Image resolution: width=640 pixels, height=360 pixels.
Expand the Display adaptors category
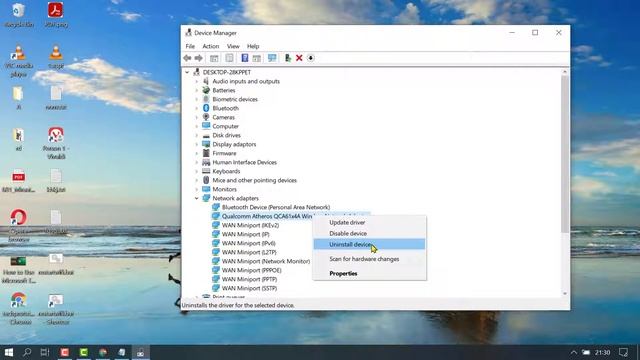197,144
